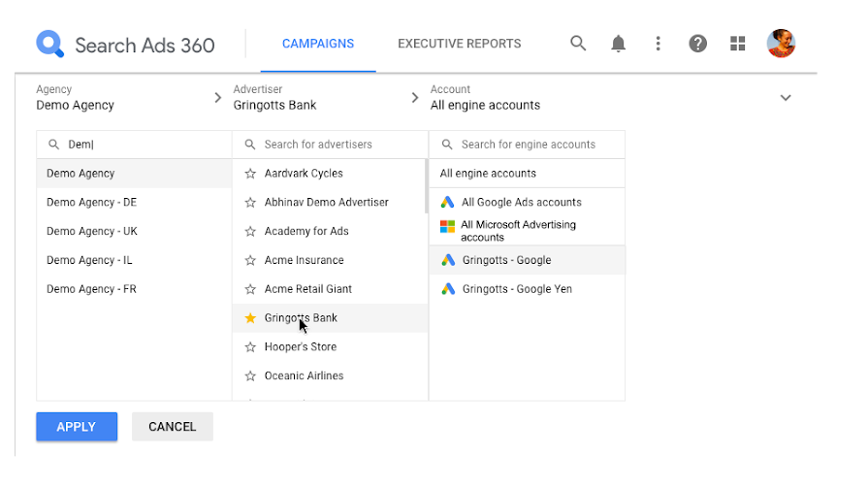This screenshot has width=868, height=488.
Task: Switch to Executive Reports tab
Action: (x=459, y=44)
